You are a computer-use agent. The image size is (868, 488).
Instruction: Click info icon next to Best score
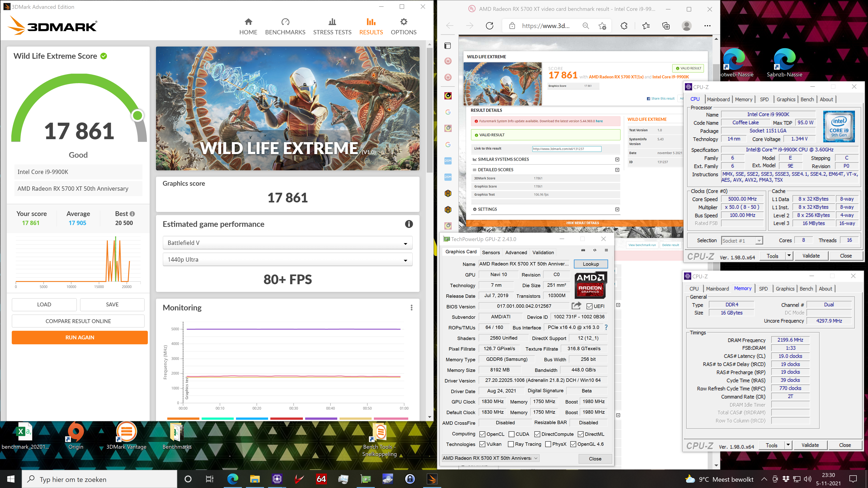pyautogui.click(x=132, y=214)
